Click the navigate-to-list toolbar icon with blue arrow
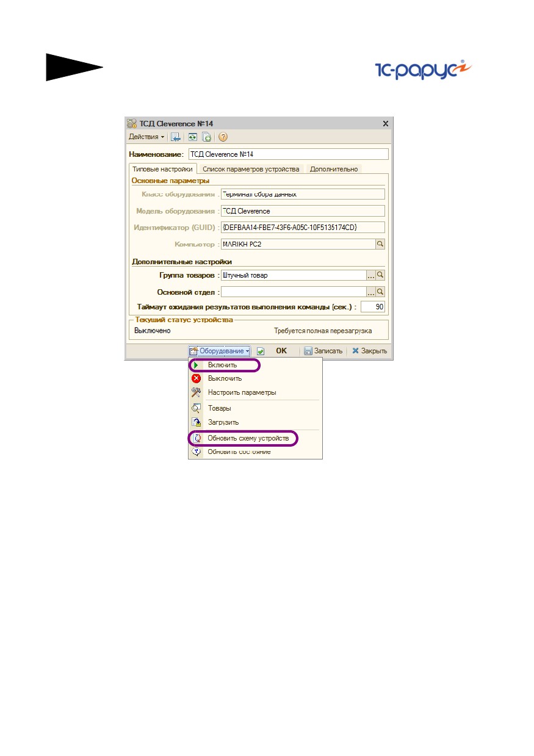The height and width of the screenshot is (756, 534). (176, 137)
